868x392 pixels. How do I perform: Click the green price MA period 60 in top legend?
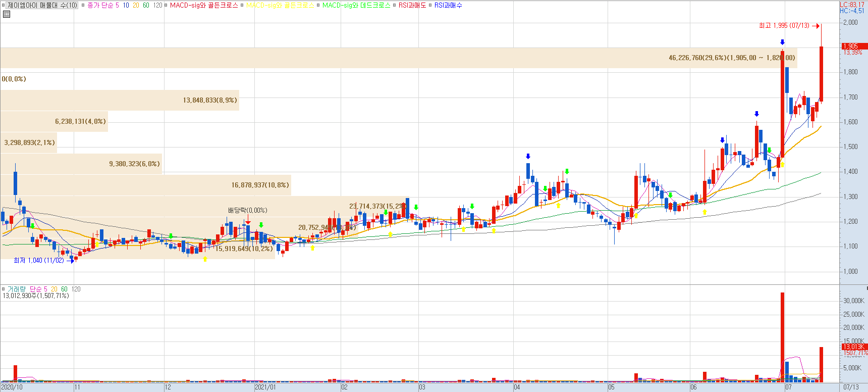coord(146,5)
